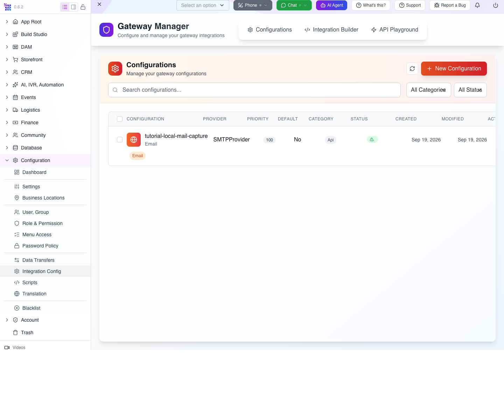Click the purple shield Gateway Manager icon
This screenshot has width=504, height=420.
[106, 30]
